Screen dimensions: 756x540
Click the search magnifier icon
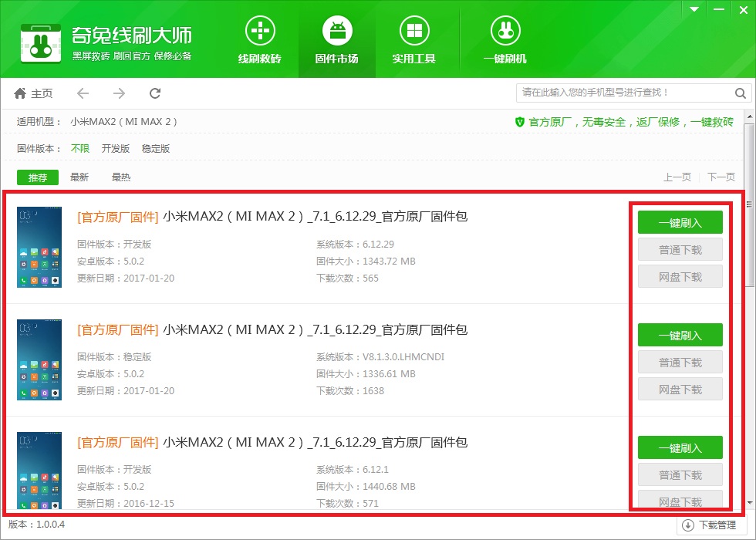point(741,93)
